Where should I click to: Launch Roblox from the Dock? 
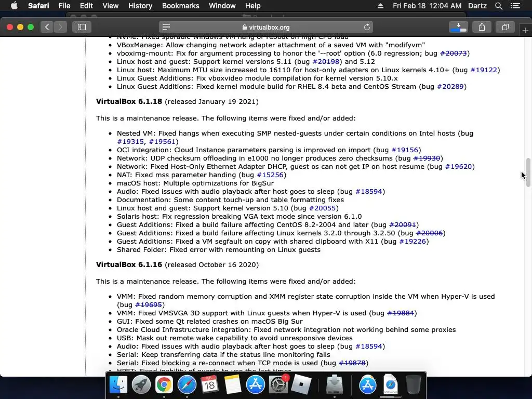(301, 385)
